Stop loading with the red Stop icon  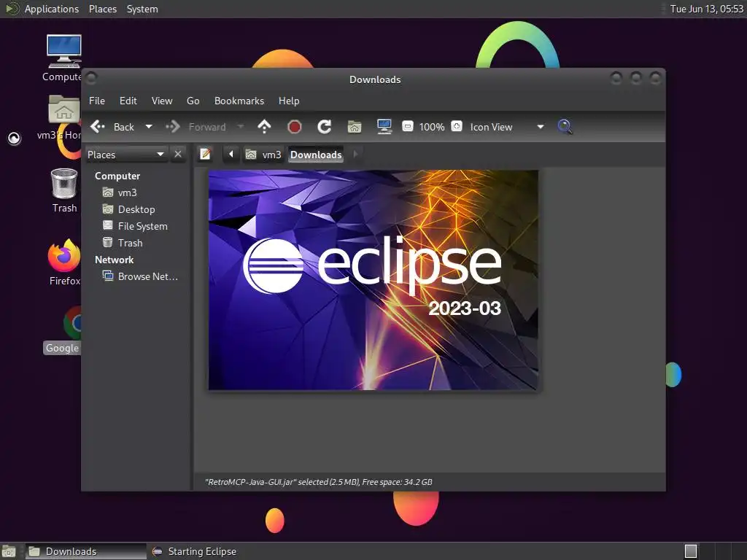click(295, 127)
